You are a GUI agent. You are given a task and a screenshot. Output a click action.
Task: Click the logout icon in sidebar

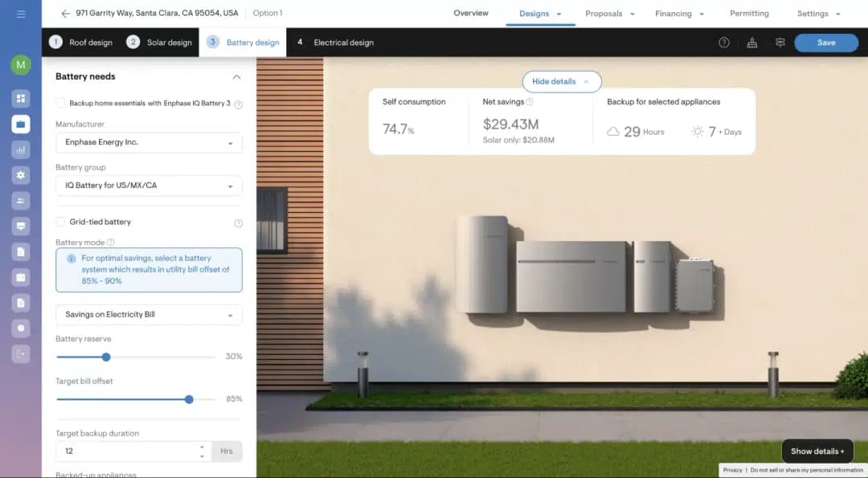click(21, 353)
